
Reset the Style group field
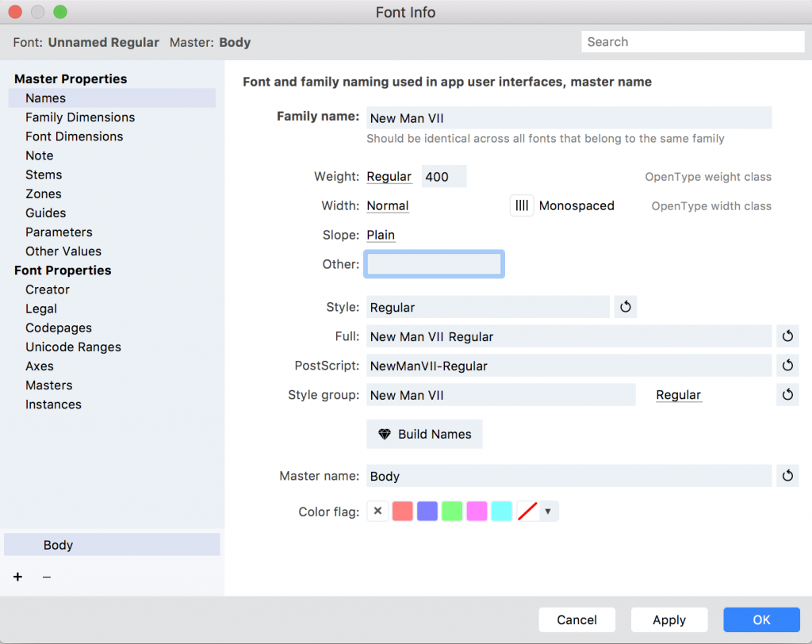(787, 395)
